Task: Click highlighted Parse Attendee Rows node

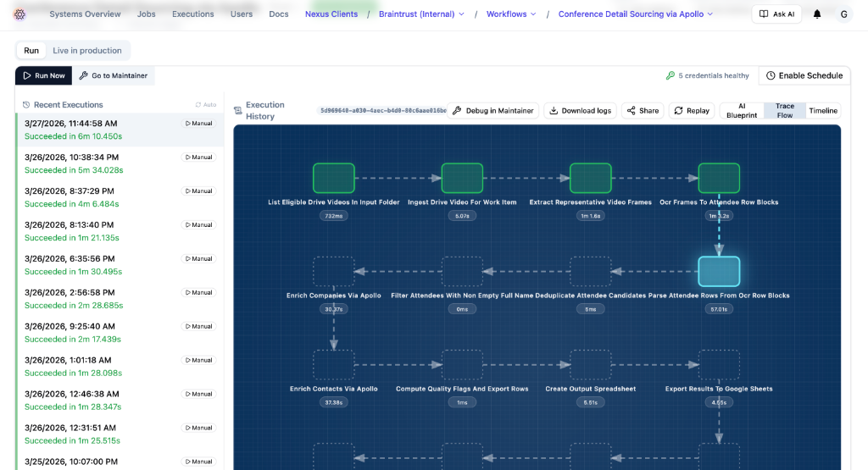Action: click(719, 272)
